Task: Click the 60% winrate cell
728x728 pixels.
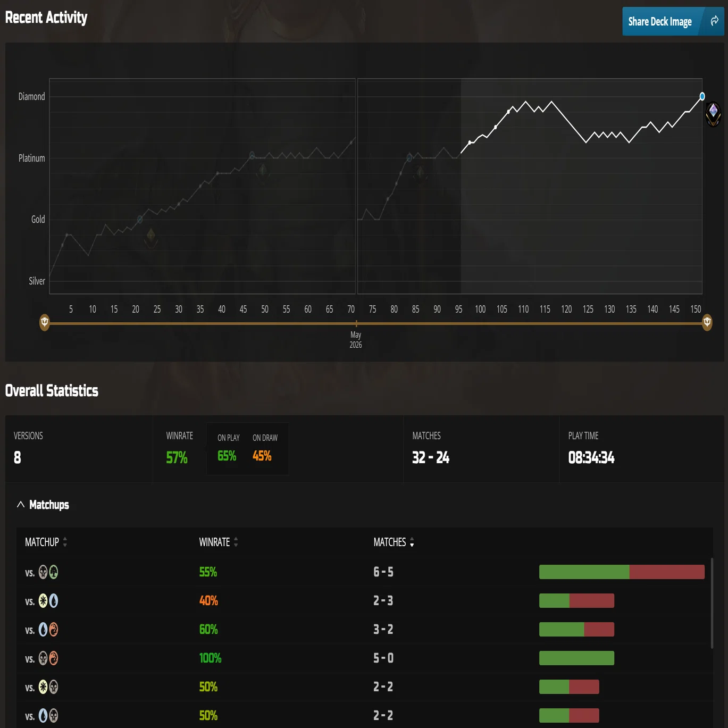Action: pyautogui.click(x=208, y=630)
